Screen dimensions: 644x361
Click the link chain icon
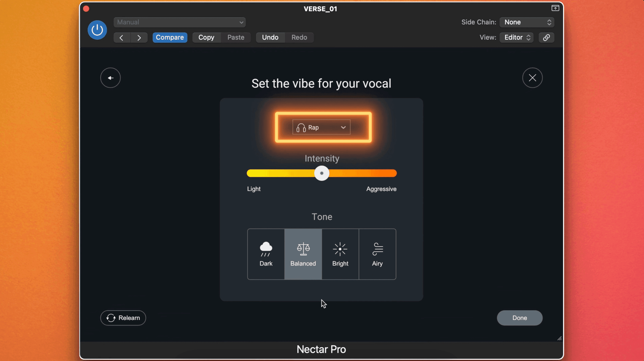pyautogui.click(x=547, y=37)
